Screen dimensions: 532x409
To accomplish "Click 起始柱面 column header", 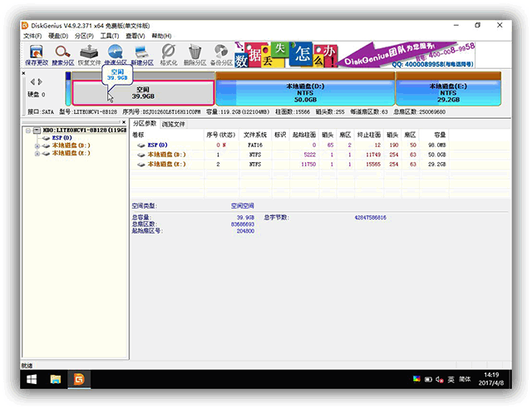I will click(x=304, y=136).
